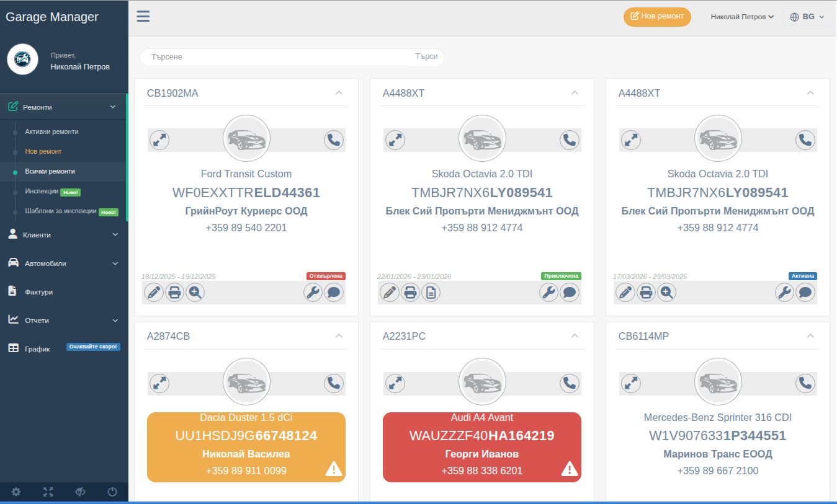Call the Ford Transit Custom client via phone icon
This screenshot has height=504, width=837.
click(x=334, y=140)
